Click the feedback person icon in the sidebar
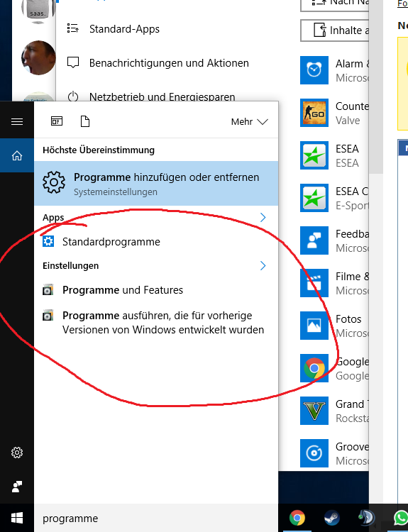The width and height of the screenshot is (408, 532). coord(17,487)
